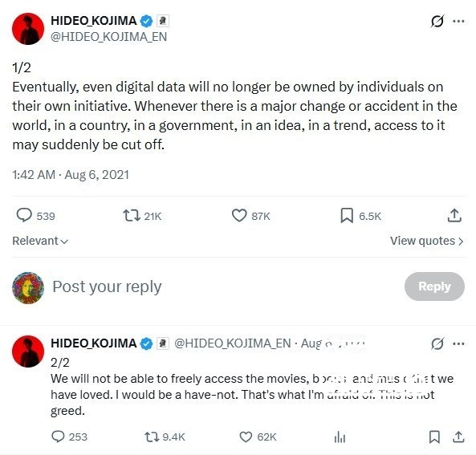Bookmark the 2/2 reply tweet

[434, 437]
